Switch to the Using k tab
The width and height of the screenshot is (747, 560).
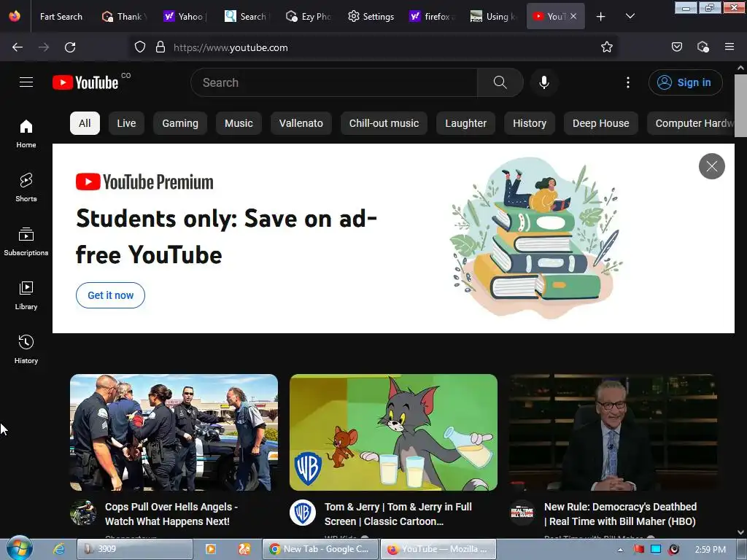[x=493, y=17]
